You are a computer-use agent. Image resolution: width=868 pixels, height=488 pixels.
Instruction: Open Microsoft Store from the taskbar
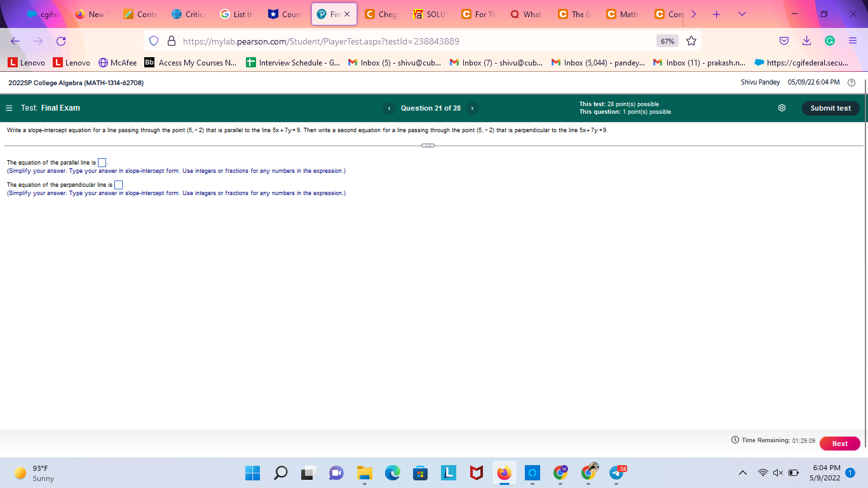(x=420, y=473)
